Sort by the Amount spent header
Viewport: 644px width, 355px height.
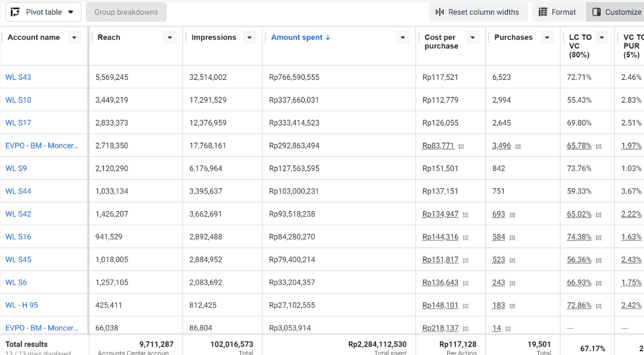tap(296, 37)
